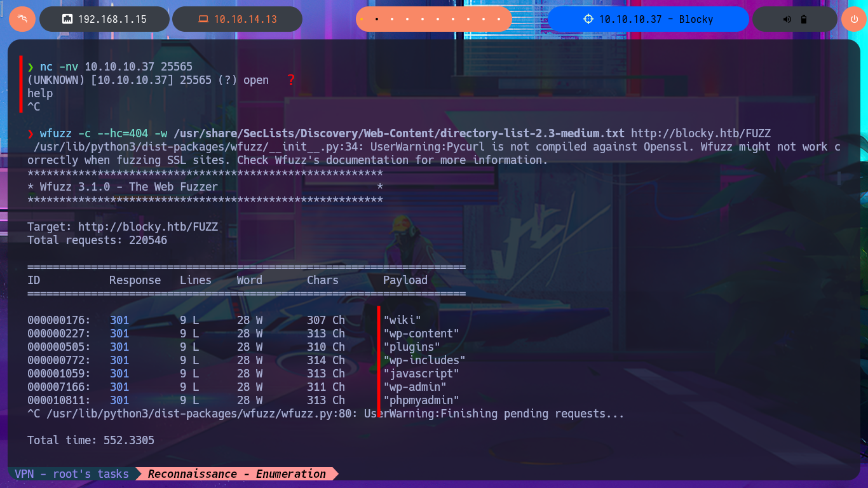Click the laptop VPN icon beside 10.10.14.13

click(203, 19)
